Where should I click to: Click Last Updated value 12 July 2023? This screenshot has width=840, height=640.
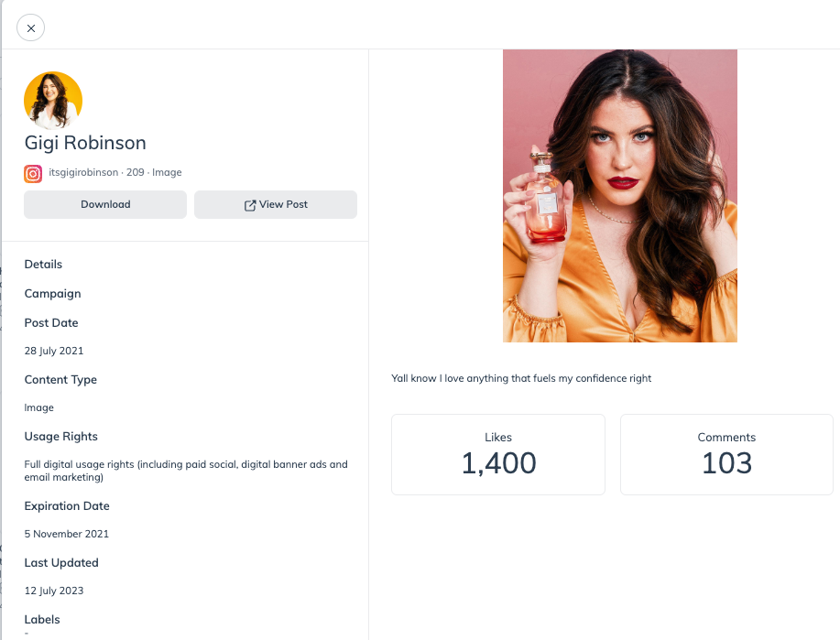click(x=54, y=591)
